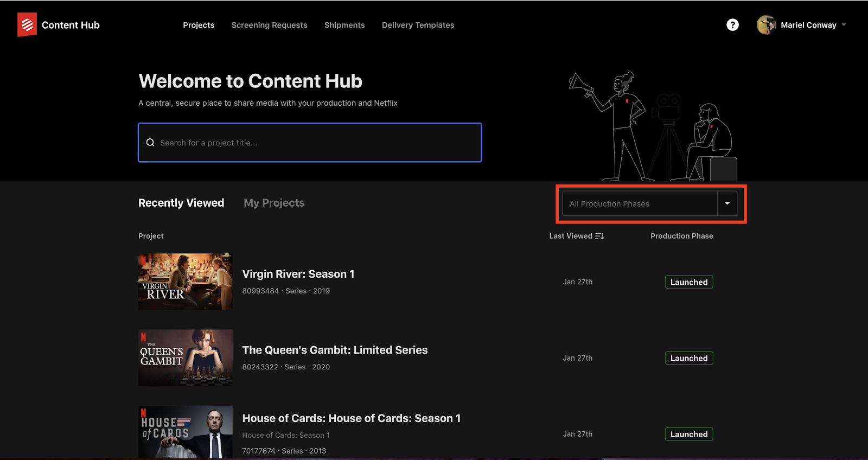Toggle the Last Viewed sort icon
868x460 pixels.
tap(599, 236)
